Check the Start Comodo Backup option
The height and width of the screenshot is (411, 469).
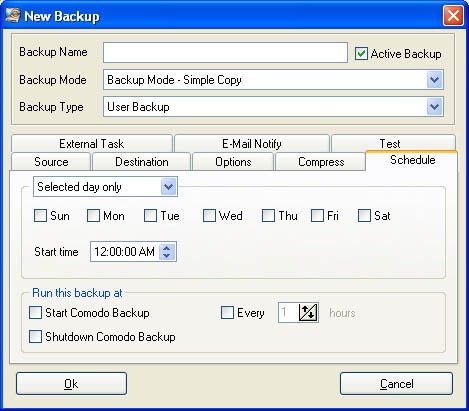coord(35,313)
